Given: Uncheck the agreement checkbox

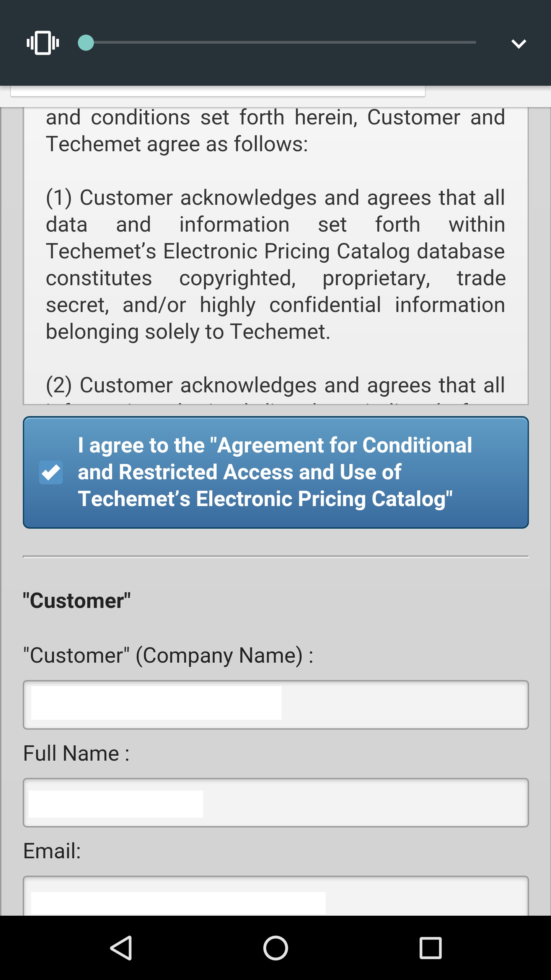Looking at the screenshot, I should (x=51, y=472).
